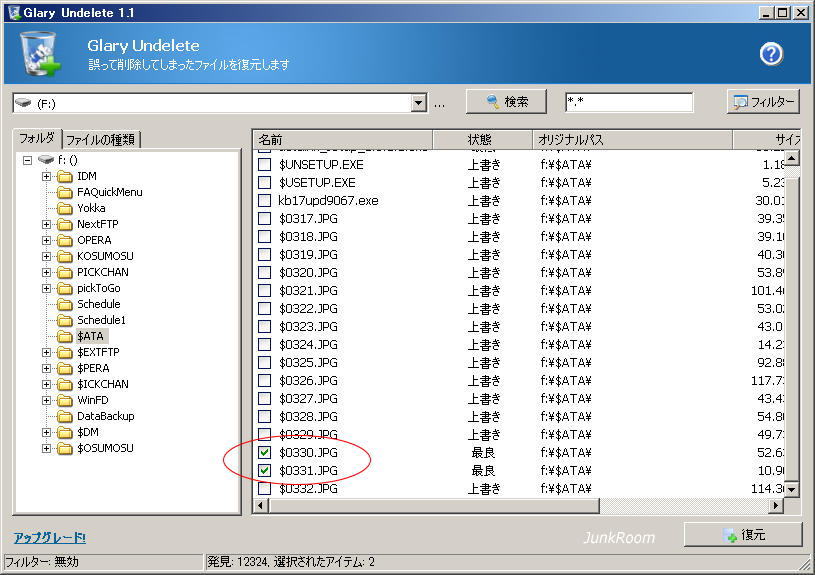Click the f: drive icon in tree

click(46, 160)
